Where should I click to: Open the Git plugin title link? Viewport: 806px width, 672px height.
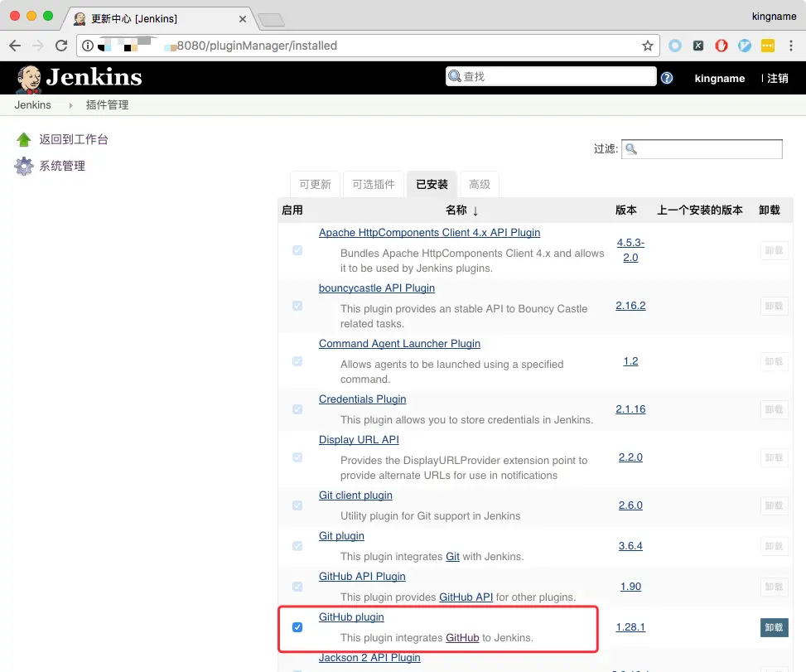click(341, 536)
